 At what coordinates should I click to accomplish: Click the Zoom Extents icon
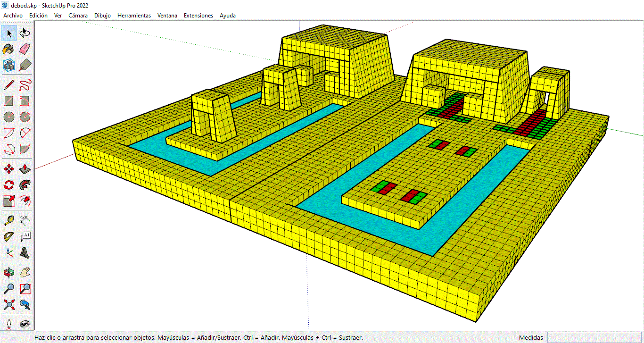(x=9, y=304)
